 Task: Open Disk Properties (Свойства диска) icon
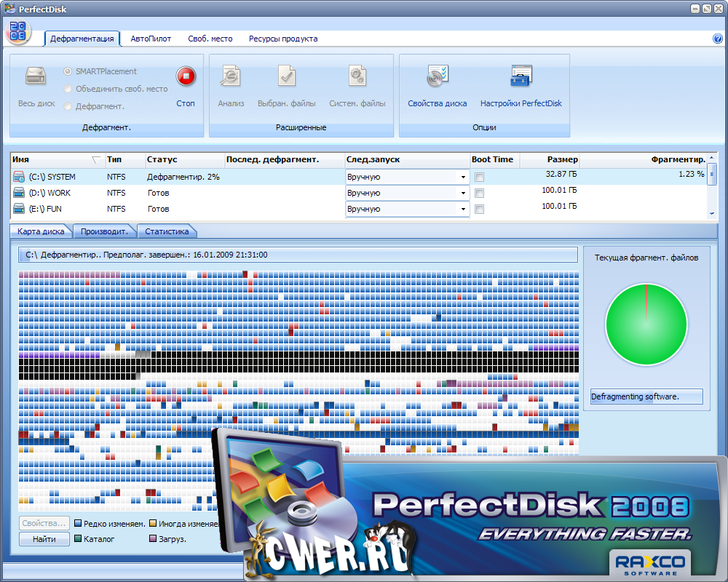[x=438, y=76]
